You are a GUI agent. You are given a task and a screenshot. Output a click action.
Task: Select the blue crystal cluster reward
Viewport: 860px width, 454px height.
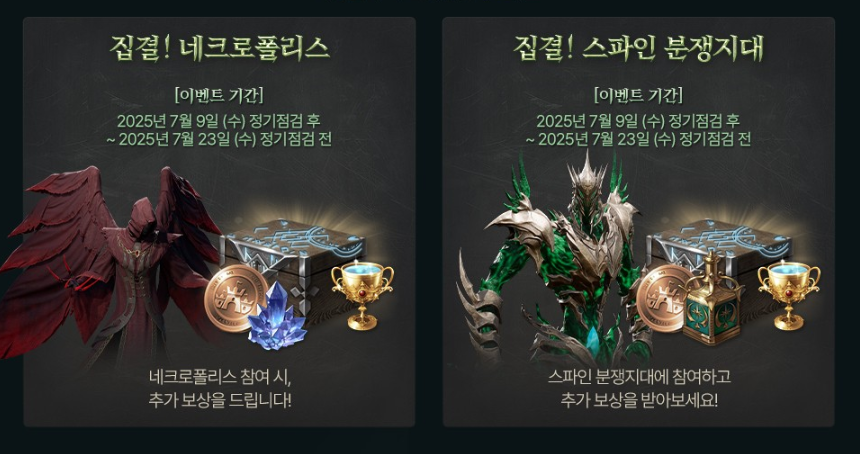pyautogui.click(x=276, y=317)
